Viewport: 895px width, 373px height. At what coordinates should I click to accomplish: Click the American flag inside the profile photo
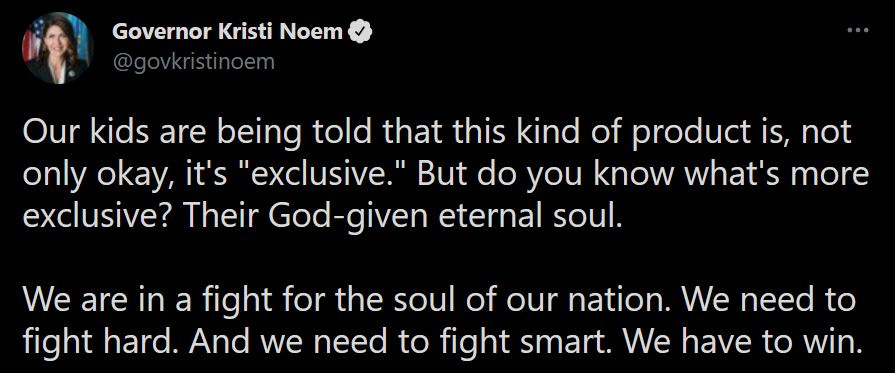31,41
